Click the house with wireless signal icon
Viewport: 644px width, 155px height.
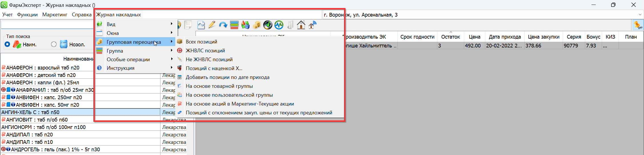pos(312,25)
